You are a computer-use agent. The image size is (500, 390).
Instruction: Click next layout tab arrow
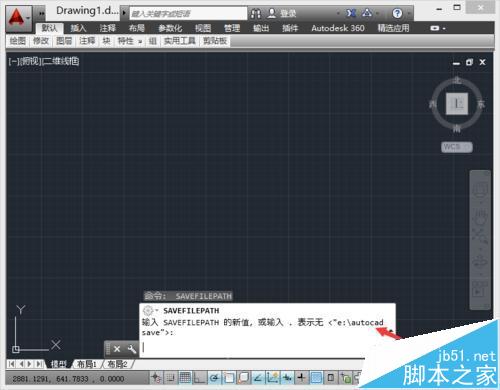[30, 364]
